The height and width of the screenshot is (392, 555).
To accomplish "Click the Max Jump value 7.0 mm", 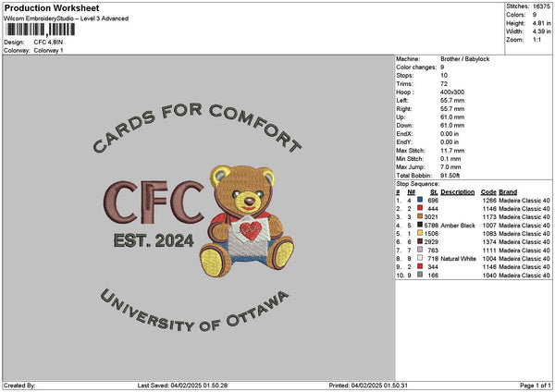I will point(450,167).
